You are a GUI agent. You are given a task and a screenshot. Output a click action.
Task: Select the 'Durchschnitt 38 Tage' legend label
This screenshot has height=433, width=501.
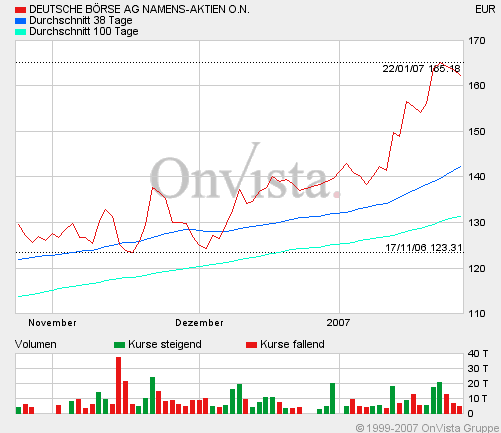click(x=81, y=20)
